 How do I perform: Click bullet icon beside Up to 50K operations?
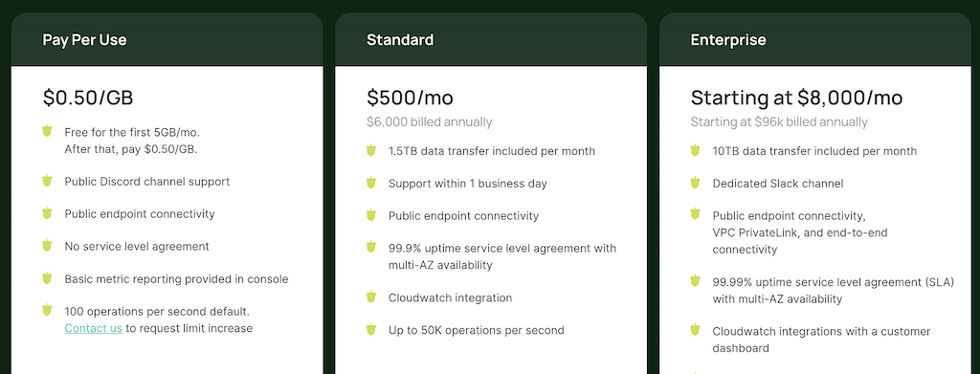371,329
